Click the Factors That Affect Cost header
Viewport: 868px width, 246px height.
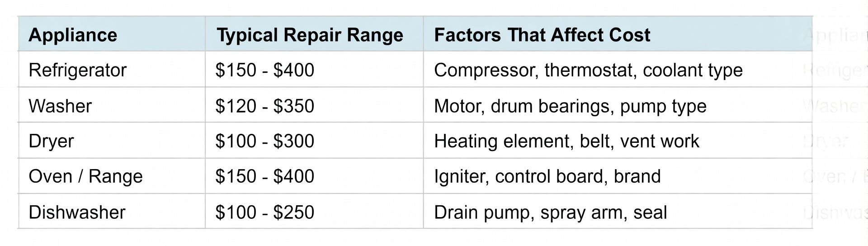click(542, 35)
